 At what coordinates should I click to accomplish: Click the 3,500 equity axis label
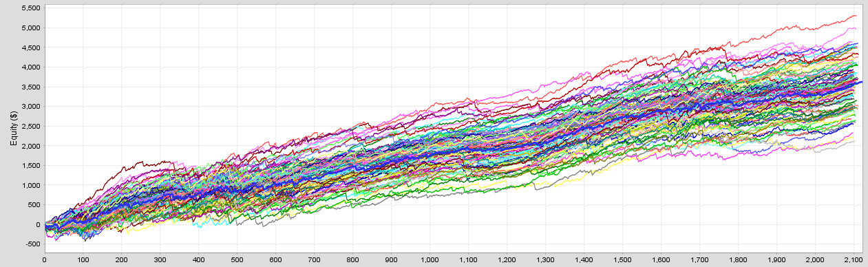click(x=32, y=87)
